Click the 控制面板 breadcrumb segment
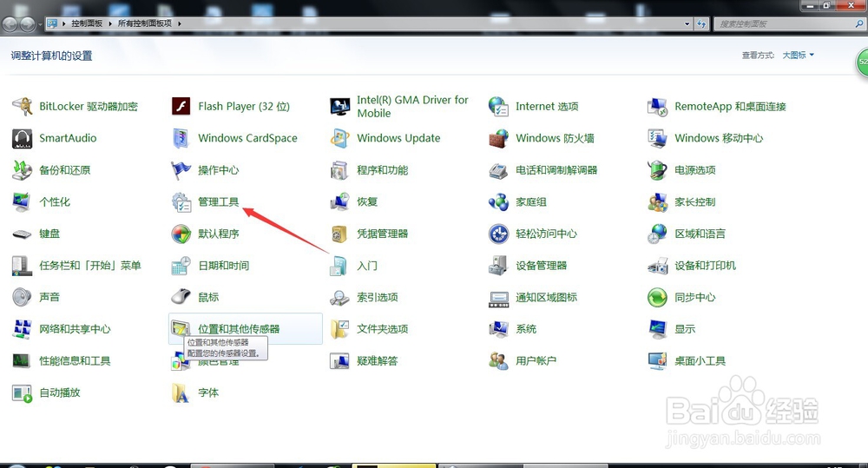 (x=87, y=23)
